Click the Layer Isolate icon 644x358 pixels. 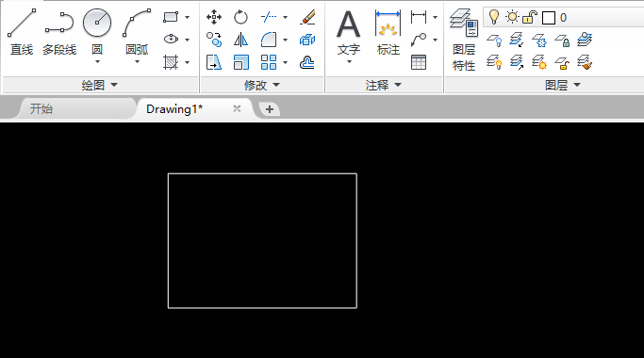click(x=517, y=40)
